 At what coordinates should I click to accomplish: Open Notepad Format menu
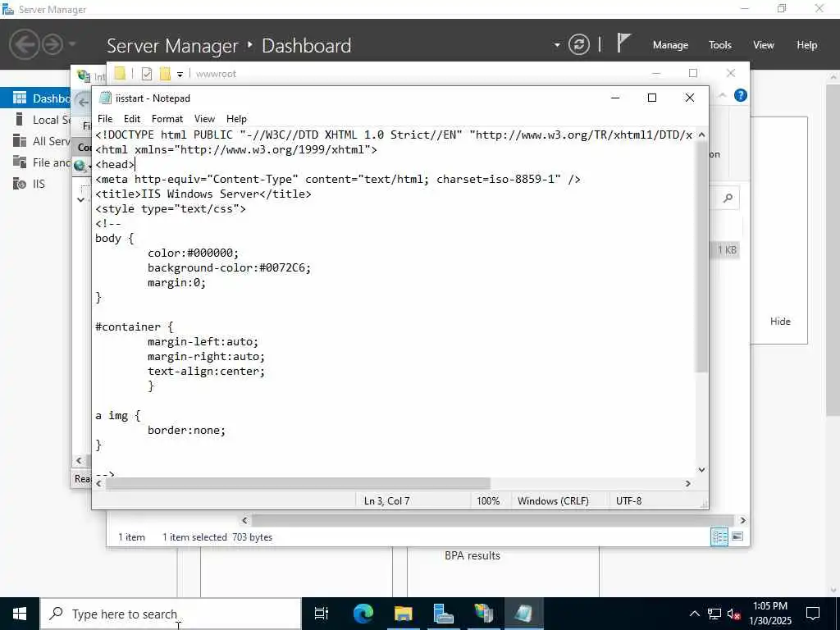point(167,119)
